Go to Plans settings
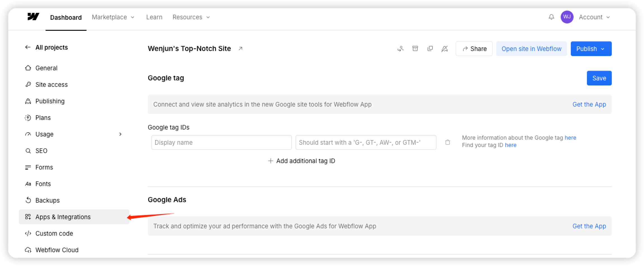The width and height of the screenshot is (644, 266). click(x=43, y=118)
